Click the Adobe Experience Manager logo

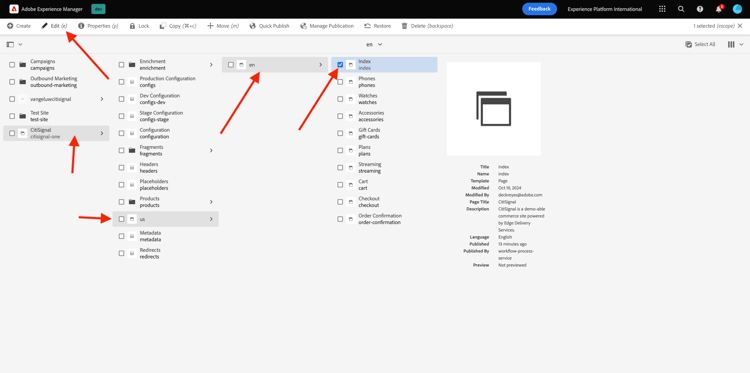click(x=14, y=9)
